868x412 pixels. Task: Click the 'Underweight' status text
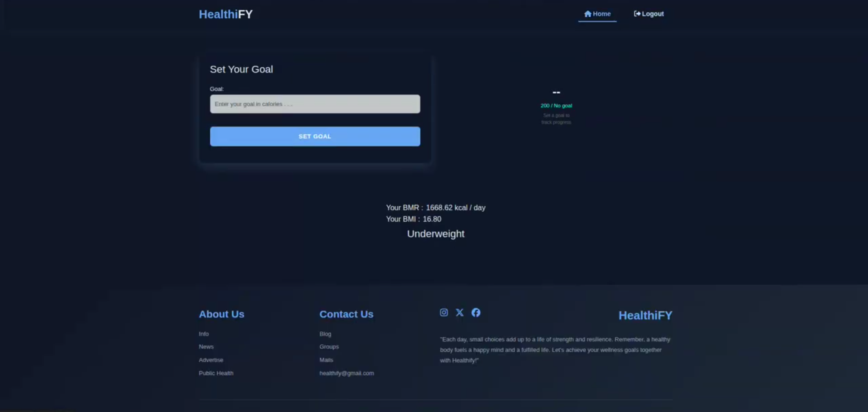tap(436, 234)
